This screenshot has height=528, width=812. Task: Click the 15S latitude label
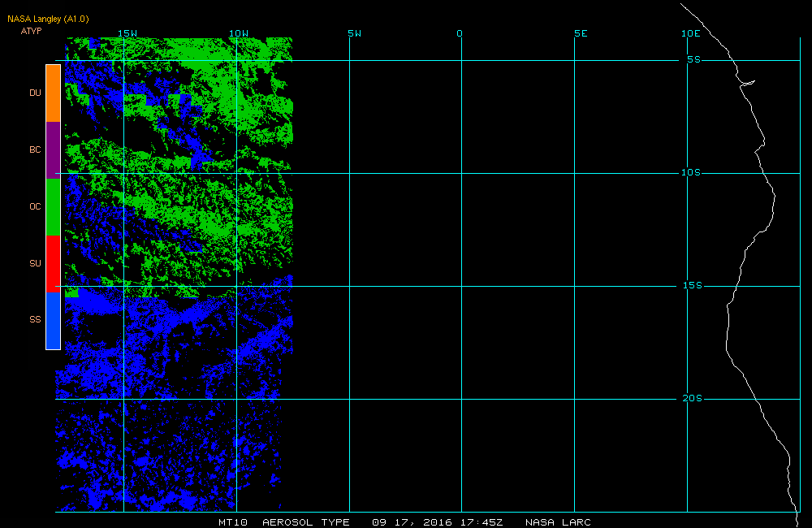tap(693, 285)
